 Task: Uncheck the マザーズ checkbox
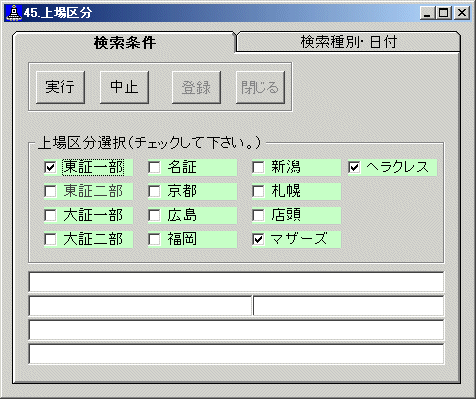click(258, 239)
